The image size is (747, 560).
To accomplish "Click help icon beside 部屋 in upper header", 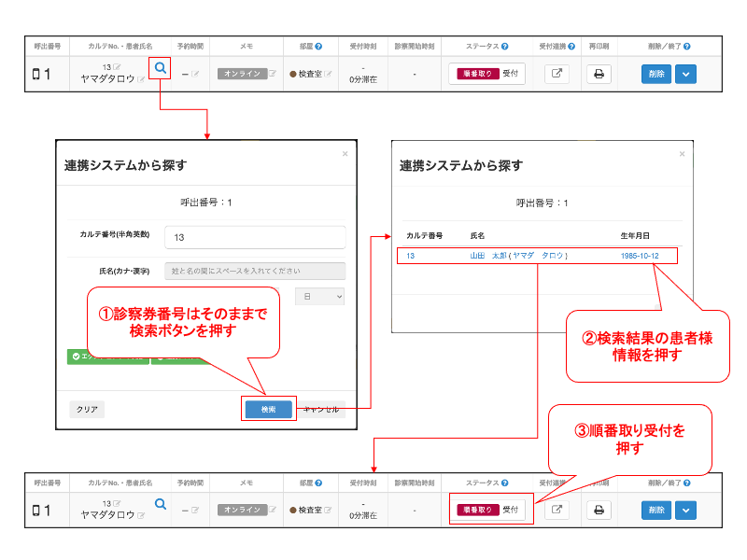I will tap(318, 46).
